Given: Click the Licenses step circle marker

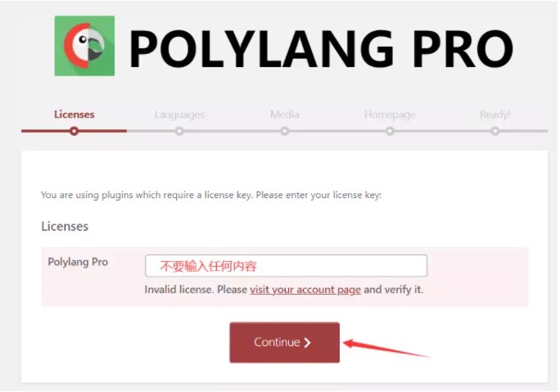Looking at the screenshot, I should tap(74, 131).
